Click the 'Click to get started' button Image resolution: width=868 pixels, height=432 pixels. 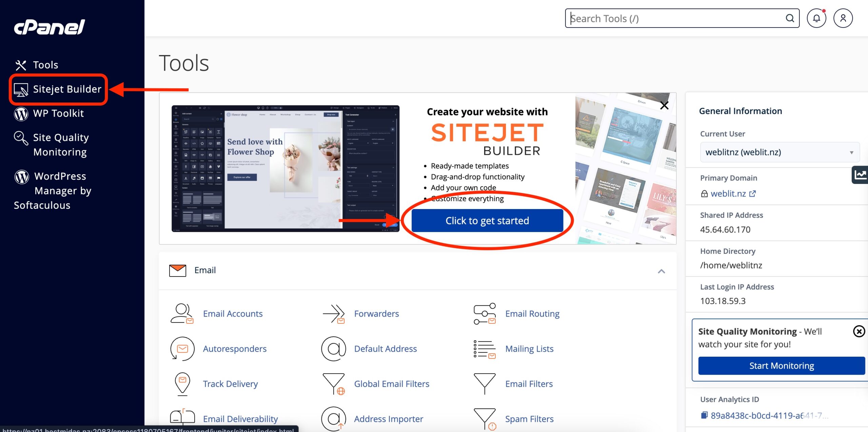pos(487,221)
